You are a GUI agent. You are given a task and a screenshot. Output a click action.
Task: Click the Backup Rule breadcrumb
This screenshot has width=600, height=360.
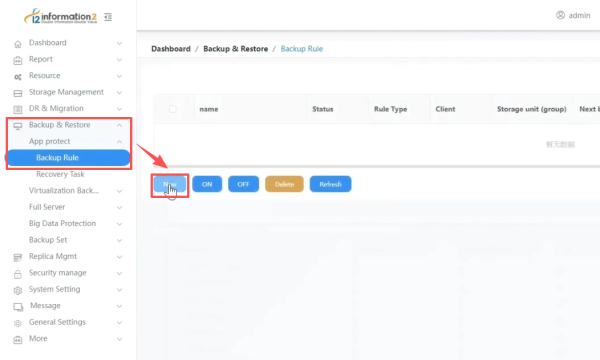302,49
